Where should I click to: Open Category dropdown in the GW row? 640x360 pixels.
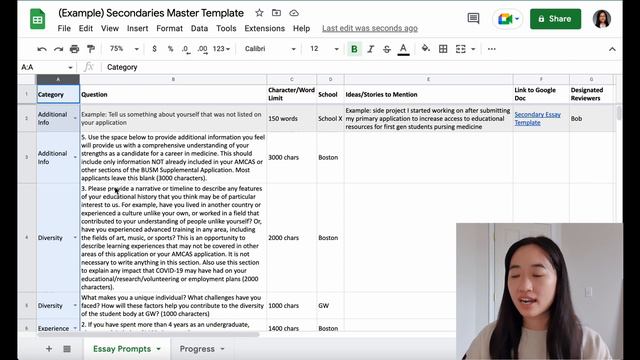click(75, 305)
